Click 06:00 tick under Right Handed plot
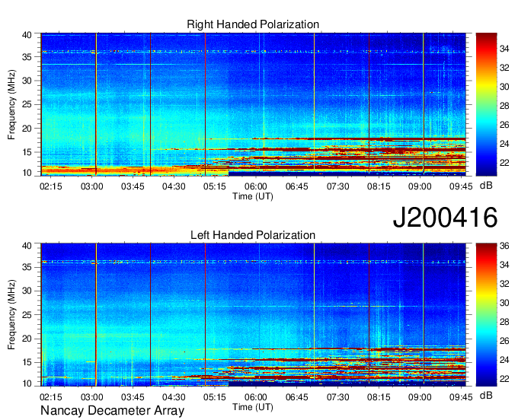This screenshot has height=420, width=518. [256, 186]
